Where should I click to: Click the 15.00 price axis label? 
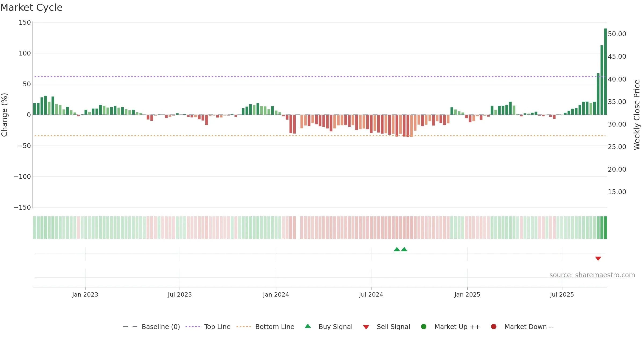[617, 192]
